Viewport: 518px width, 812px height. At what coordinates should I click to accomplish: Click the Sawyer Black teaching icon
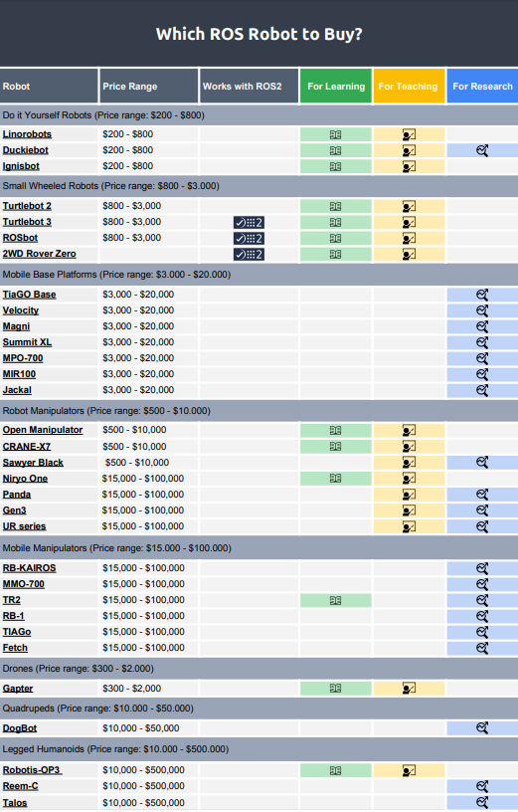click(x=409, y=463)
